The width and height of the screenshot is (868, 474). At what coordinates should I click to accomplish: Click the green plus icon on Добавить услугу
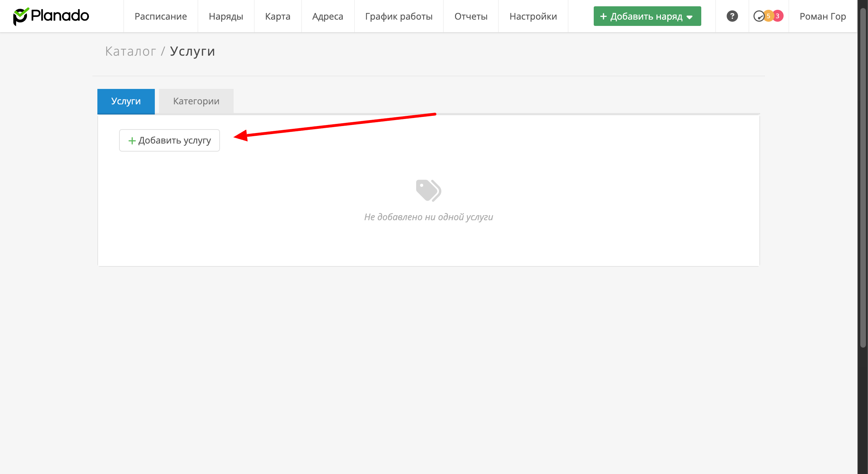click(x=132, y=141)
